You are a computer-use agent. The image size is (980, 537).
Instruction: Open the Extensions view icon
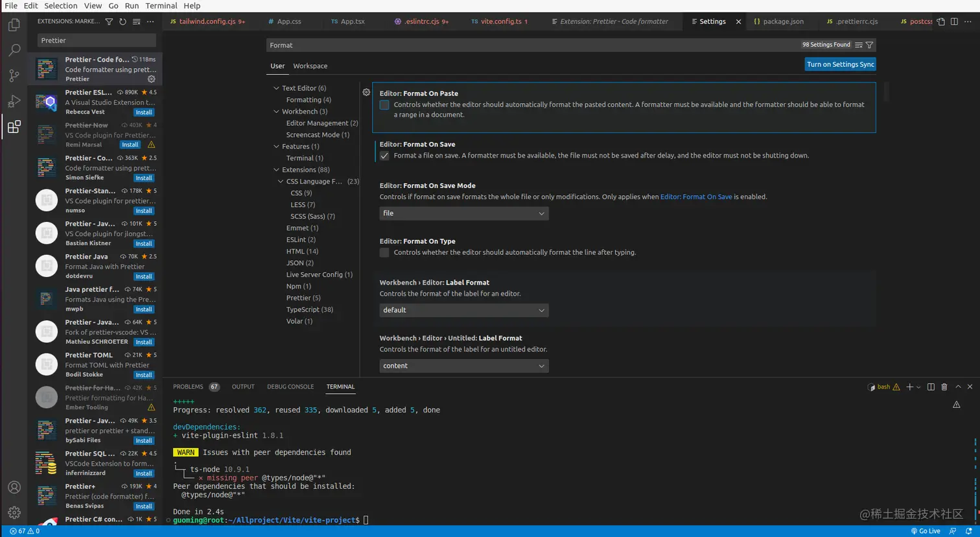click(x=14, y=126)
